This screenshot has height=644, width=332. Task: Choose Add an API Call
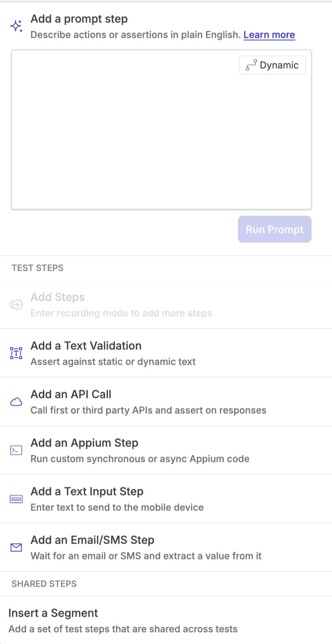click(71, 394)
